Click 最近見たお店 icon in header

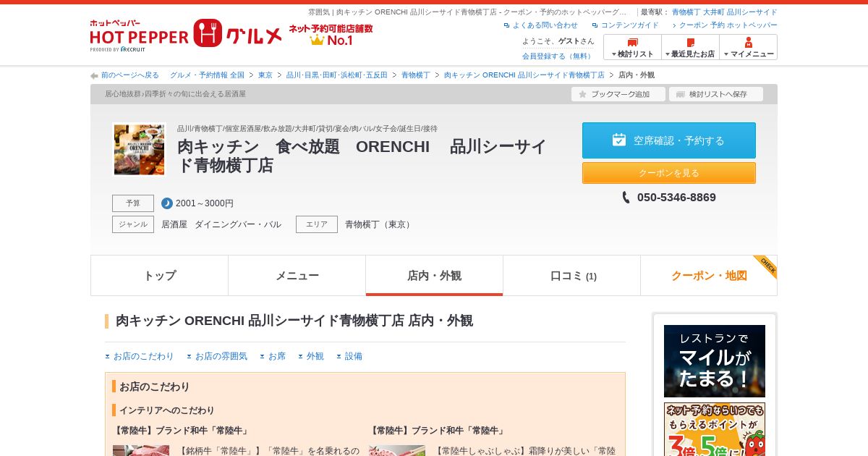(691, 42)
